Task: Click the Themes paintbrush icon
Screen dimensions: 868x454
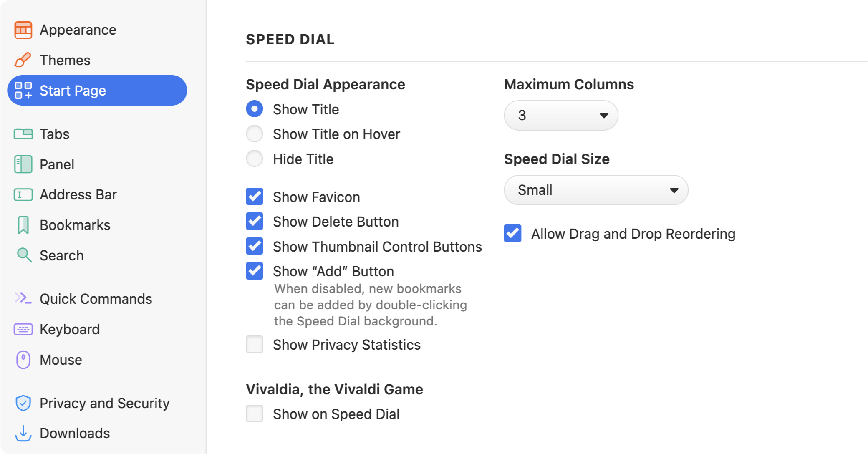Action: coord(23,60)
